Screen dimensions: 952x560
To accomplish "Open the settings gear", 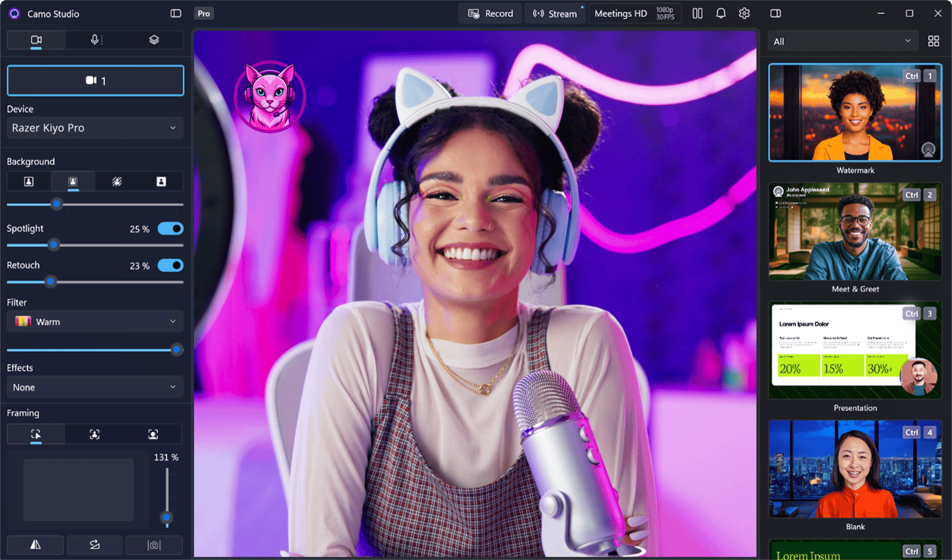I will tap(744, 14).
